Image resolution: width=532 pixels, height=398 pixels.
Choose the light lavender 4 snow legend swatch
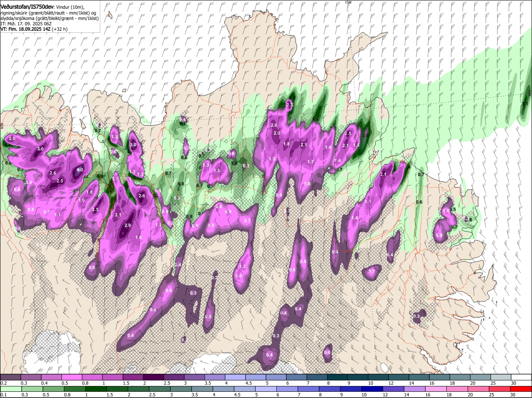(235, 377)
